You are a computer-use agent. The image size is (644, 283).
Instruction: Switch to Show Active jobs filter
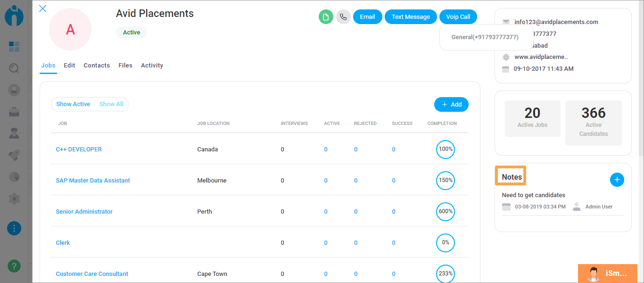(73, 104)
